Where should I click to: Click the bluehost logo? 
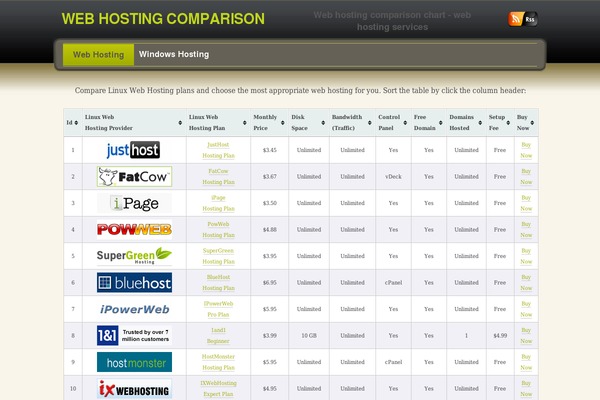tap(134, 282)
